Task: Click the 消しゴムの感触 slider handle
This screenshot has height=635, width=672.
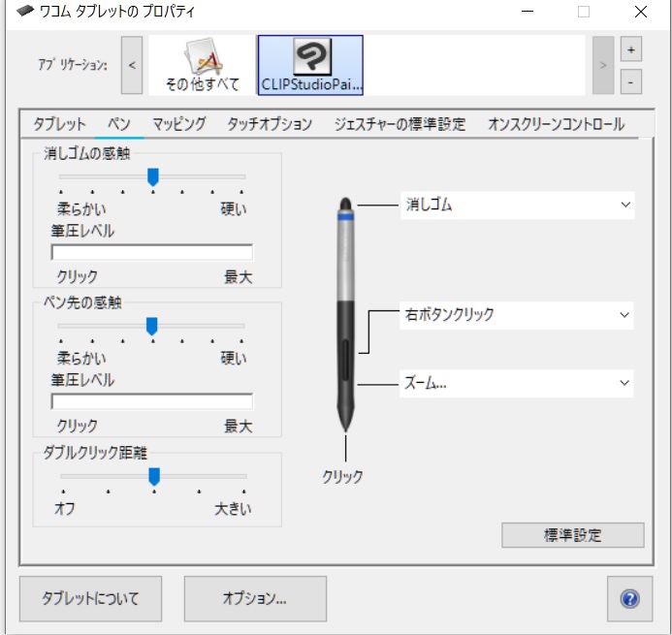Action: pyautogui.click(x=152, y=176)
